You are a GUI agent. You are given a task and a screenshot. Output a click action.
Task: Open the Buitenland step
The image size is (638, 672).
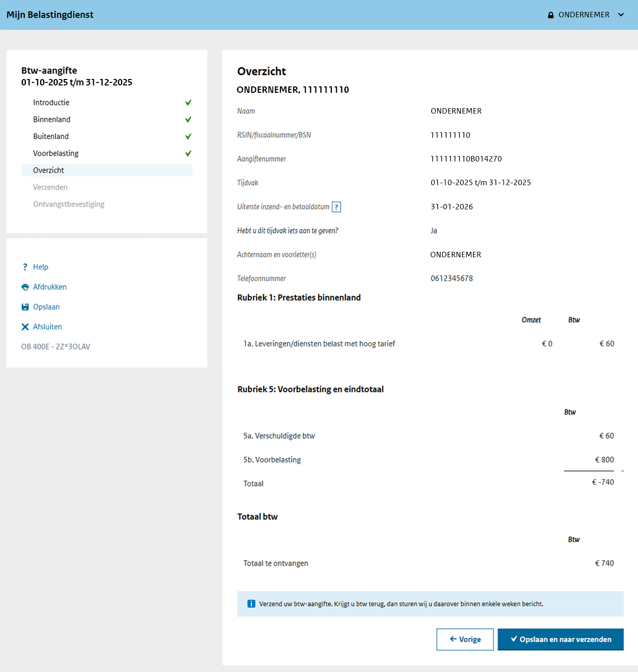pos(51,136)
